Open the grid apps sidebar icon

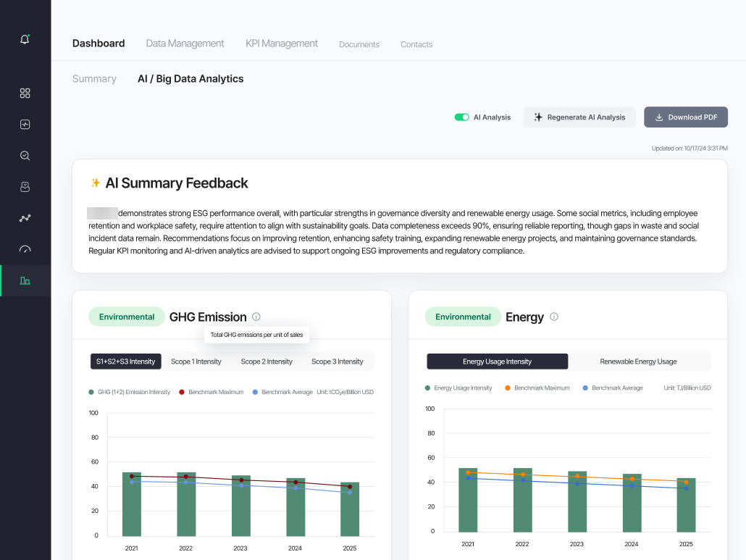coord(25,93)
